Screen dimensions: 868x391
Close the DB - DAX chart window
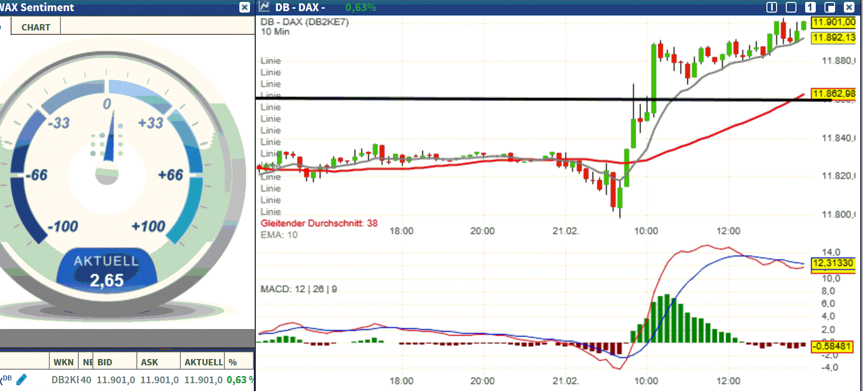tap(849, 7)
